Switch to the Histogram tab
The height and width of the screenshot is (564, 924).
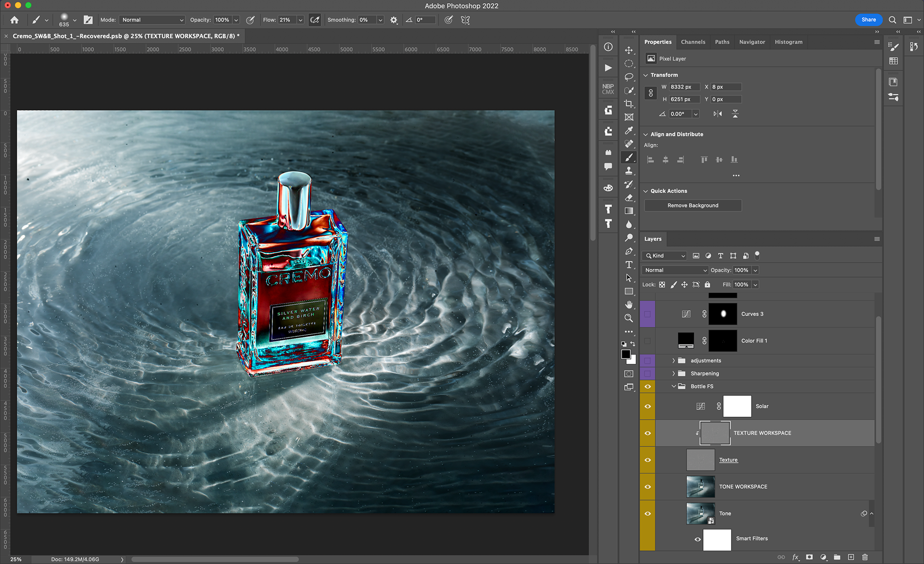point(788,42)
